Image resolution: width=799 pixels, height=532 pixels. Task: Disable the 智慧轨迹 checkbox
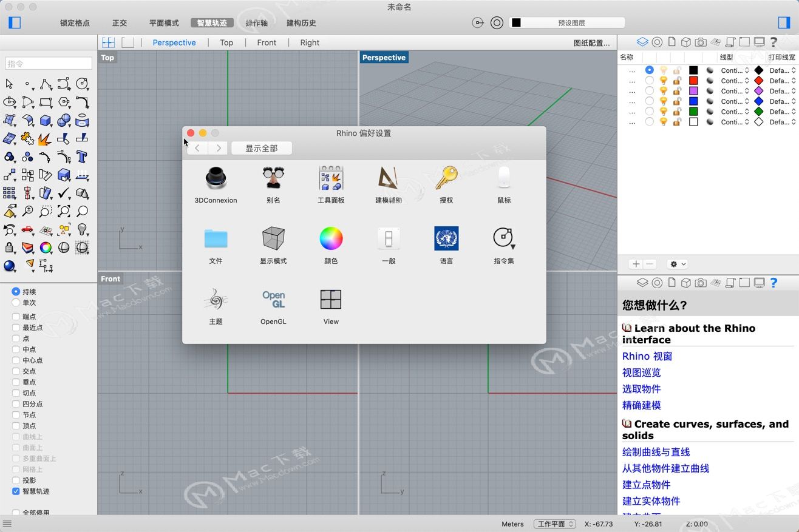click(15, 491)
